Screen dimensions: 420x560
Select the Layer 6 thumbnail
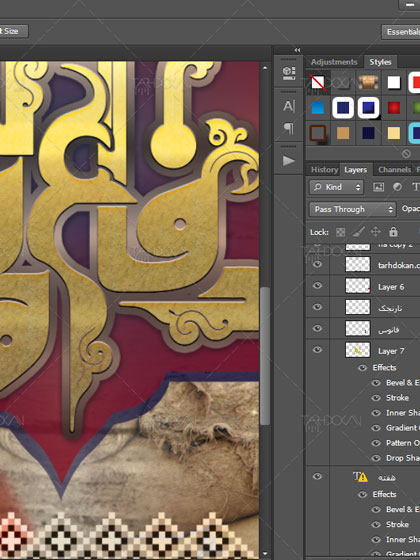(358, 286)
